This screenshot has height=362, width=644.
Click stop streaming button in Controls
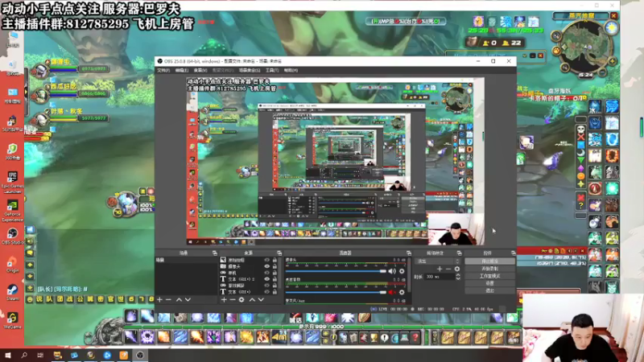tap(489, 261)
